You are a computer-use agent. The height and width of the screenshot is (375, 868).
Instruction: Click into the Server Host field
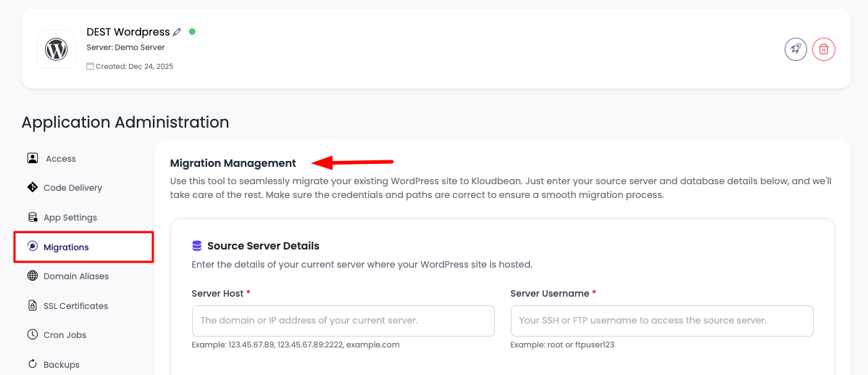(343, 321)
